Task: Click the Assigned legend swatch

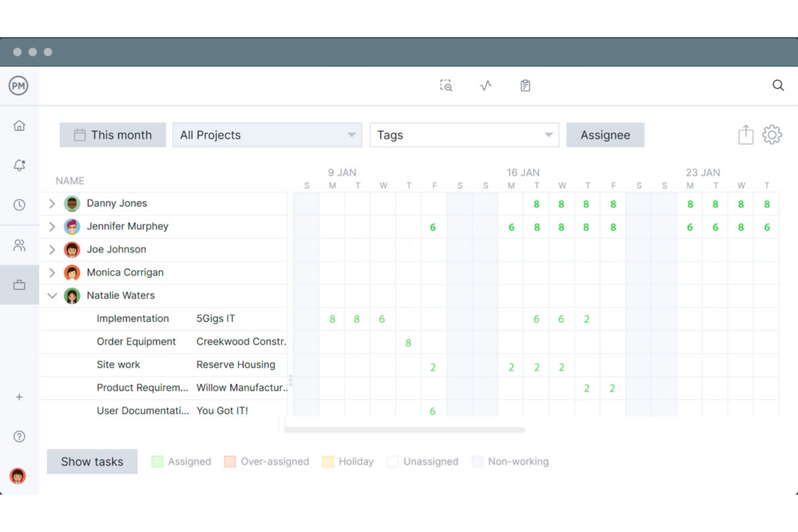Action: tap(157, 461)
